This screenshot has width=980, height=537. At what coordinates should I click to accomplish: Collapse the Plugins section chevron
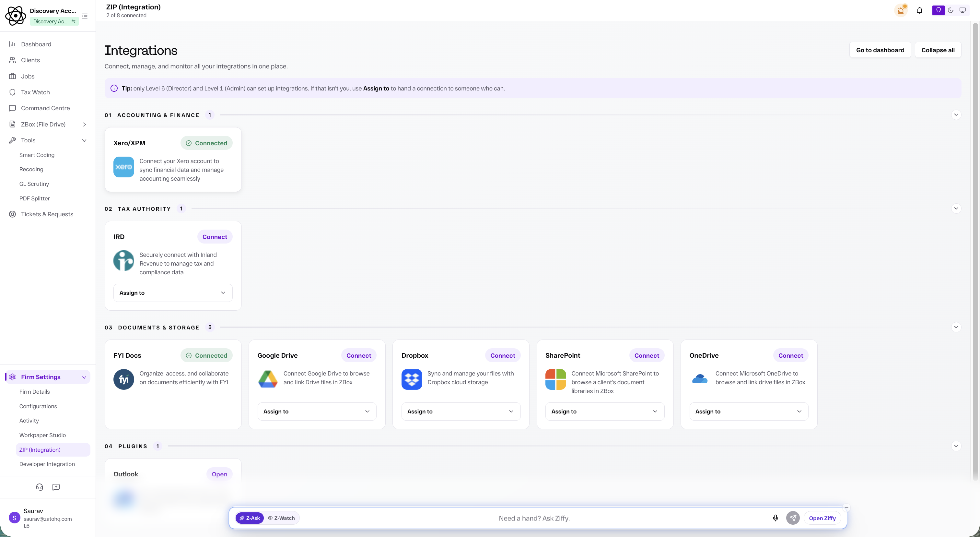click(956, 446)
